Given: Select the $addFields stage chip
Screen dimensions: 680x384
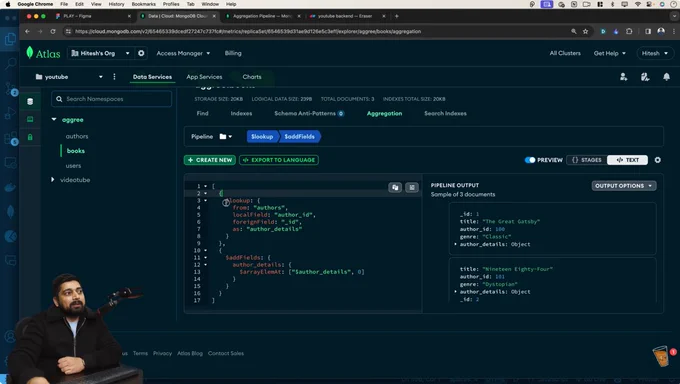Looking at the screenshot, I should point(299,137).
